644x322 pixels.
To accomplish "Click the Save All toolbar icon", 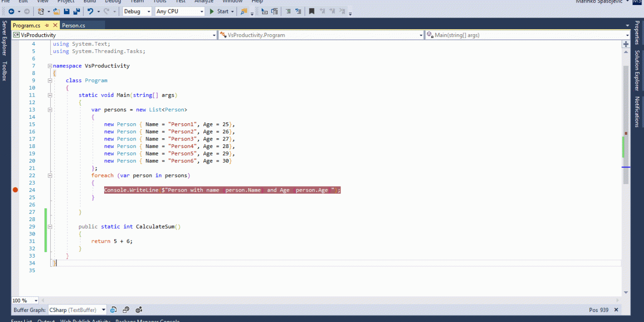I will 76,11.
